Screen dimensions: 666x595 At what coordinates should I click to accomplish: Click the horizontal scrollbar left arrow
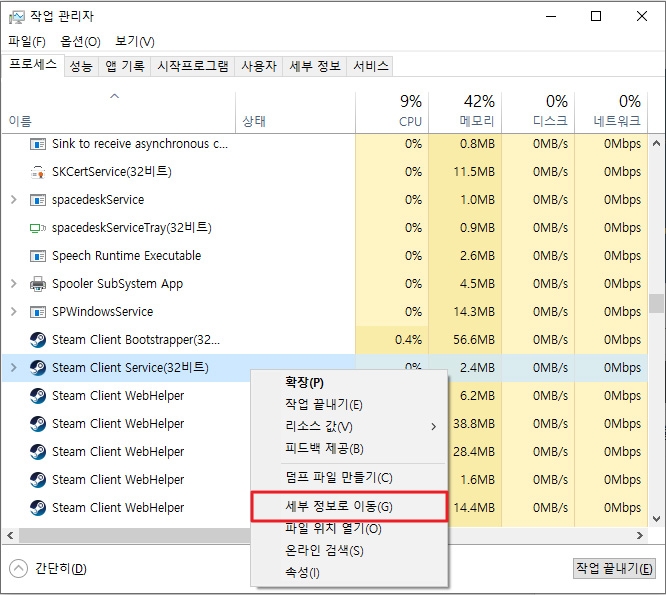[x=10, y=536]
